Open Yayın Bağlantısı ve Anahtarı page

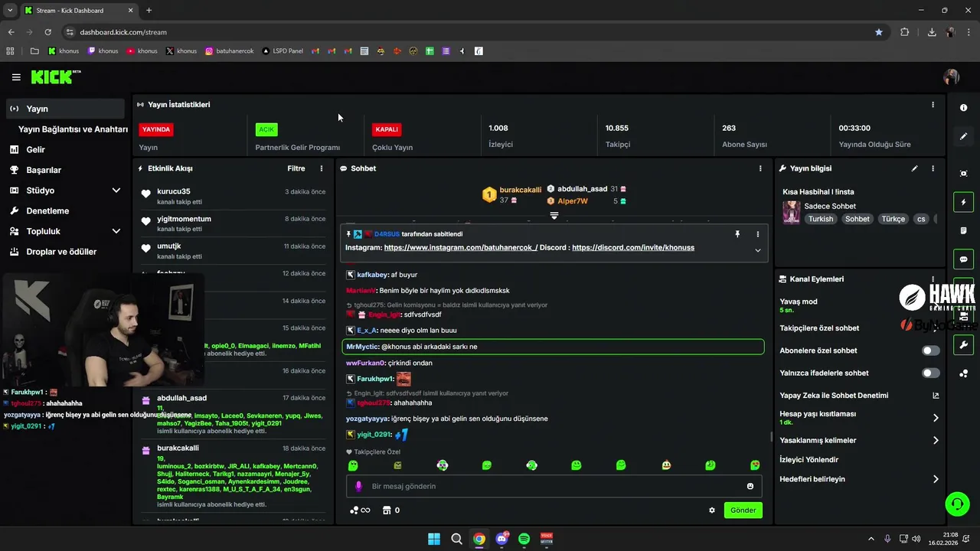tap(73, 129)
